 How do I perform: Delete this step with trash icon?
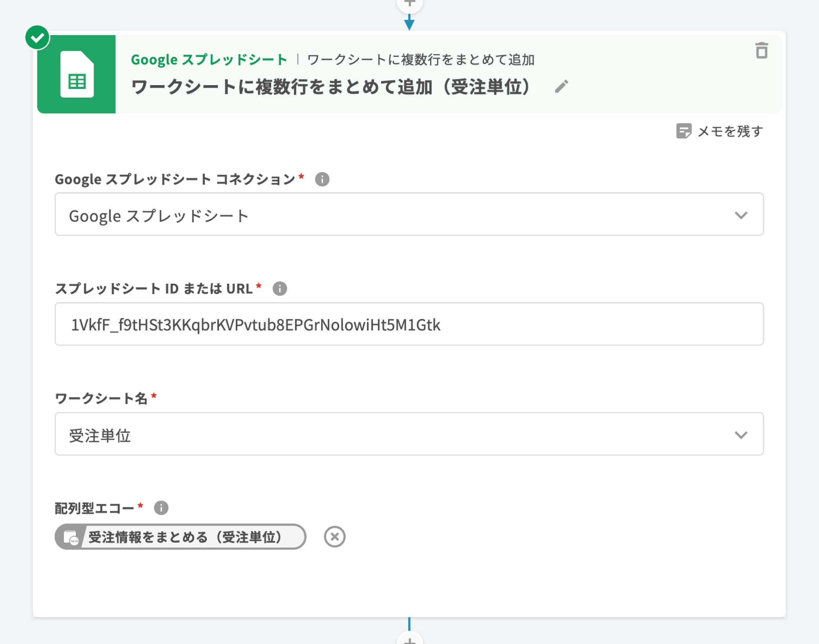click(761, 51)
